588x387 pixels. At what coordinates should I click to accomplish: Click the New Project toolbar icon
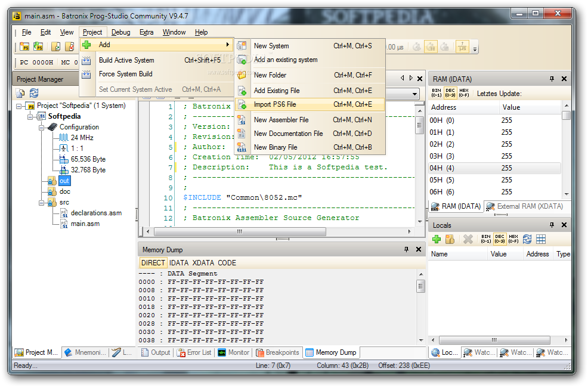tap(24, 47)
